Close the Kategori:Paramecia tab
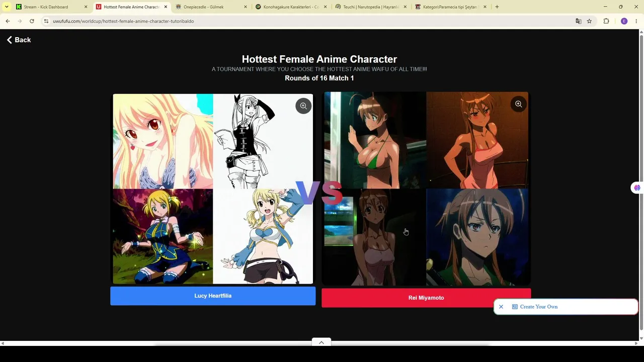The image size is (644, 362). click(x=485, y=7)
